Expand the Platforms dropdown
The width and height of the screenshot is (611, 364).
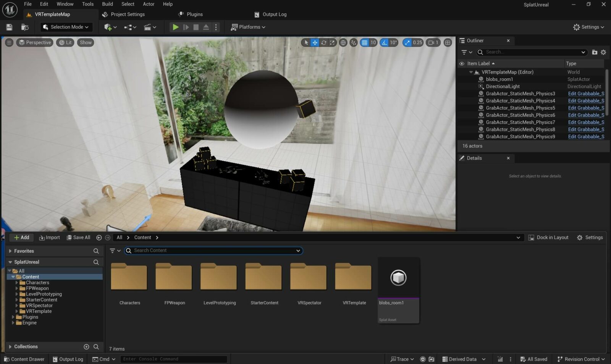click(248, 27)
